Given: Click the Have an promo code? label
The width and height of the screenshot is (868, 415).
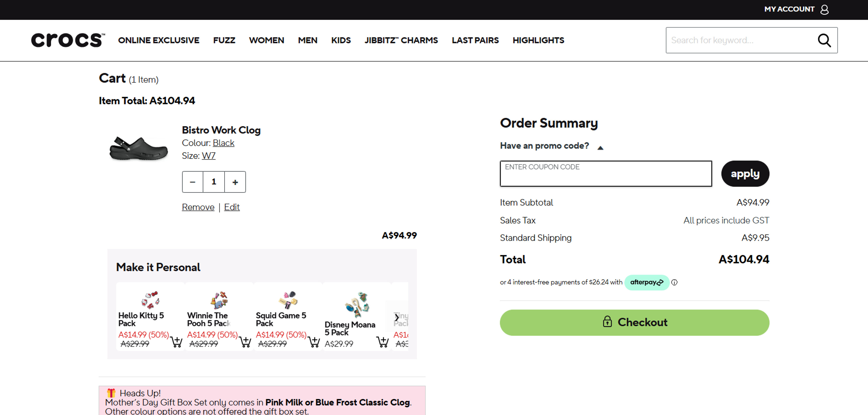Looking at the screenshot, I should click(545, 146).
